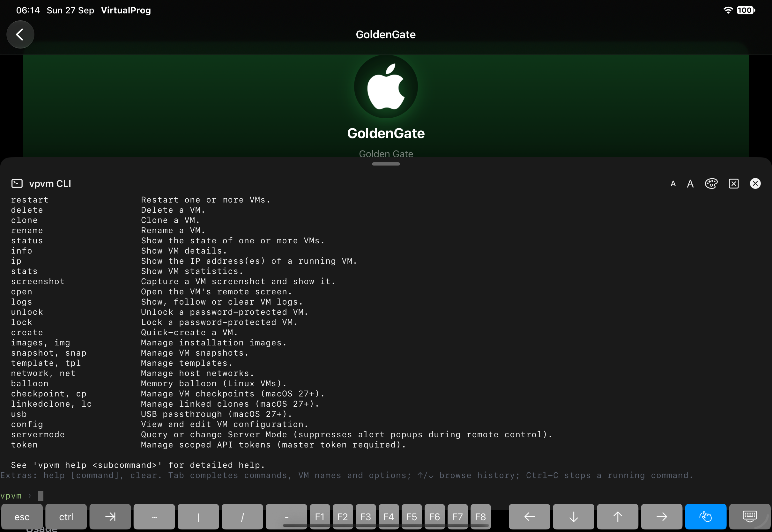772x532 pixels.
Task: Click the vpvm prompt input line
Action: [386, 496]
